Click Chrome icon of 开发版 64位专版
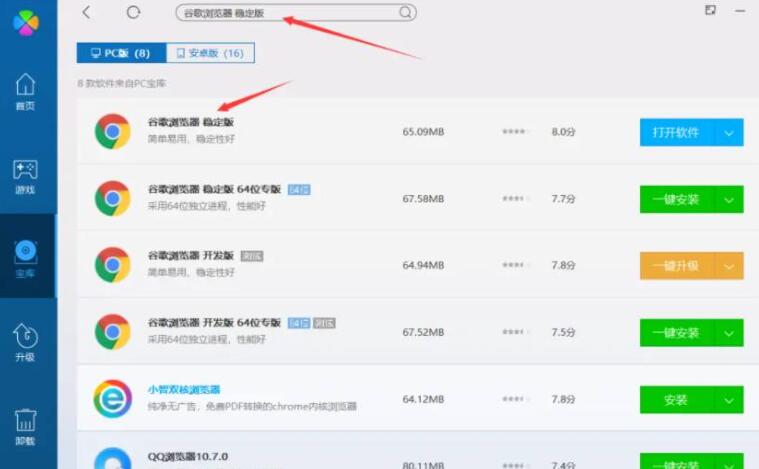The width and height of the screenshot is (759, 469). [x=112, y=332]
